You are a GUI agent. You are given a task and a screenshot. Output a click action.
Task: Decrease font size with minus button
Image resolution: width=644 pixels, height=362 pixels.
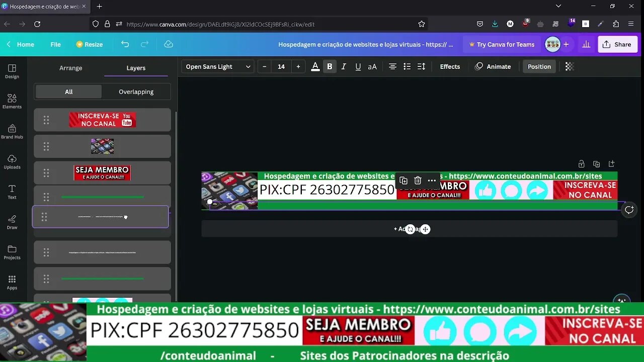point(265,66)
